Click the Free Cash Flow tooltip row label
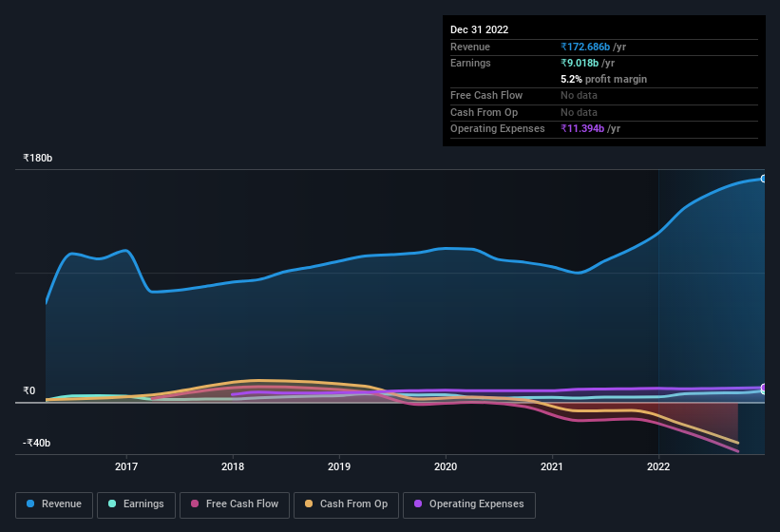The height and width of the screenshot is (532, 780). coord(486,95)
